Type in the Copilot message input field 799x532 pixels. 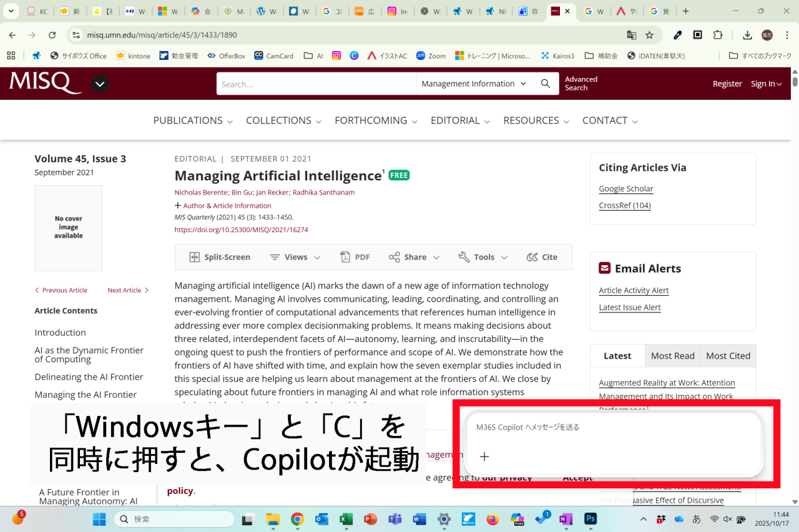click(612, 427)
